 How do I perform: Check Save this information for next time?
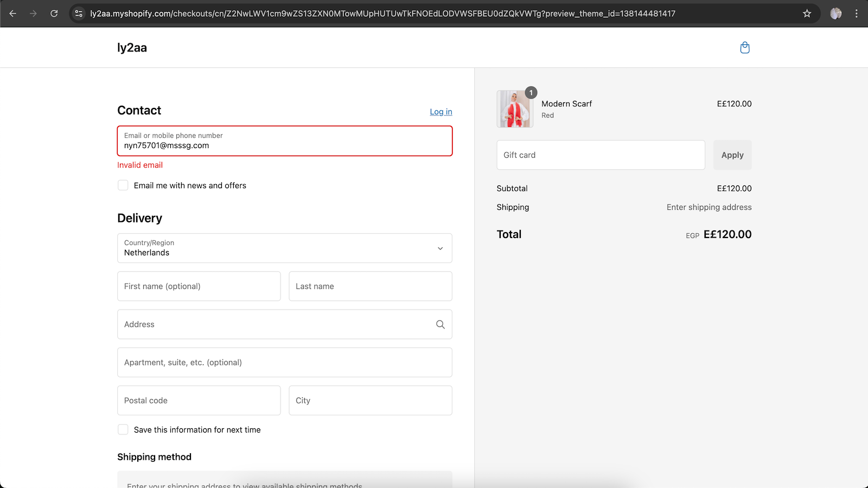click(123, 429)
